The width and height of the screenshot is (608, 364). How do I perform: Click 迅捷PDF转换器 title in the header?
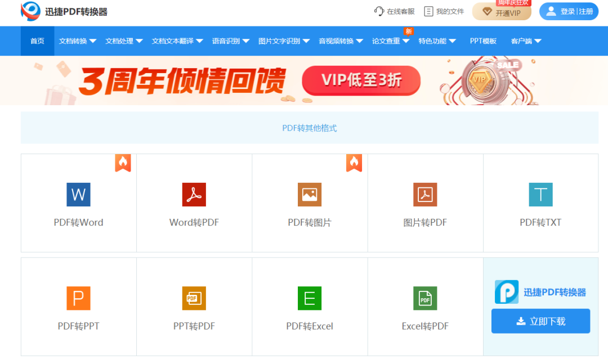pyautogui.click(x=76, y=12)
